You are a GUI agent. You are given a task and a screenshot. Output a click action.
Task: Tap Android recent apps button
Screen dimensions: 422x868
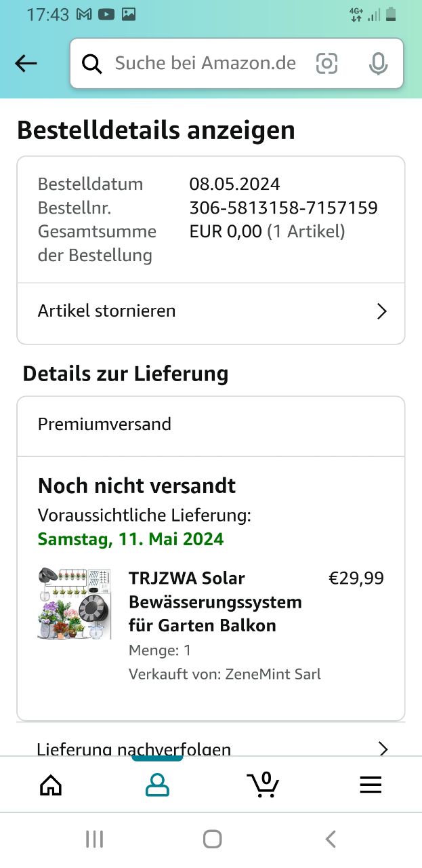pyautogui.click(x=95, y=840)
